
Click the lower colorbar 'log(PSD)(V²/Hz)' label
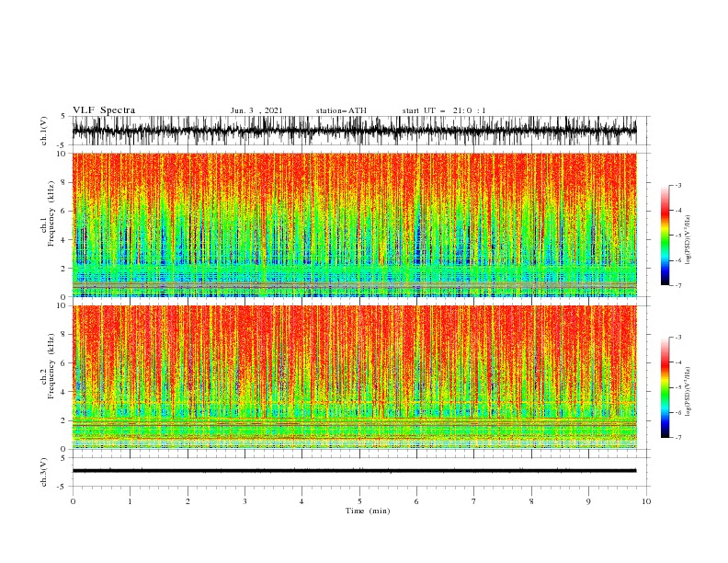[688, 391]
